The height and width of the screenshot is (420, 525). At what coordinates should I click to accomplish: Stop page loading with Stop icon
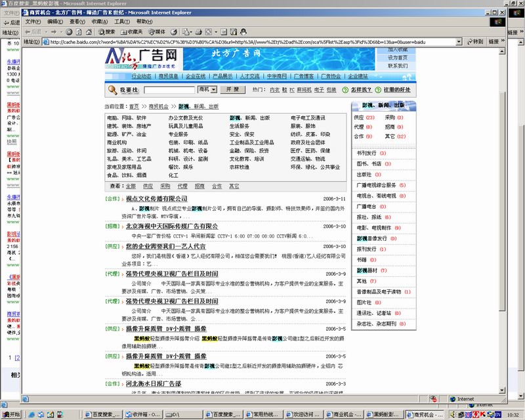pos(69,31)
